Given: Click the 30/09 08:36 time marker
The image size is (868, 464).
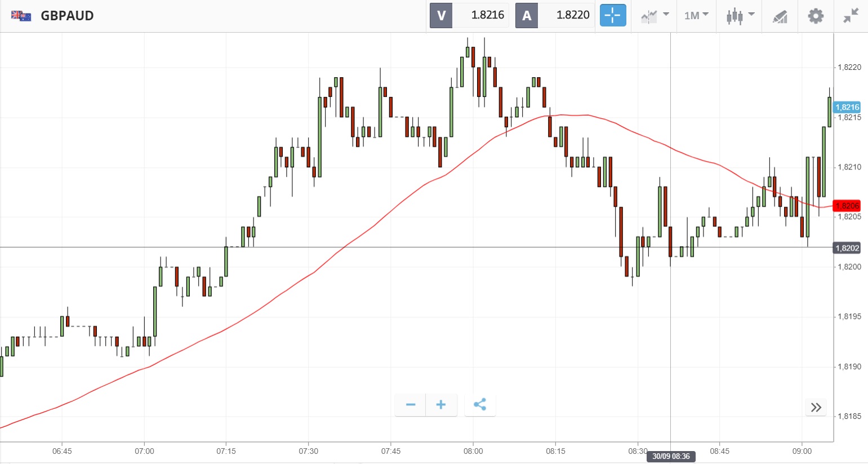Looking at the screenshot, I should (x=671, y=456).
